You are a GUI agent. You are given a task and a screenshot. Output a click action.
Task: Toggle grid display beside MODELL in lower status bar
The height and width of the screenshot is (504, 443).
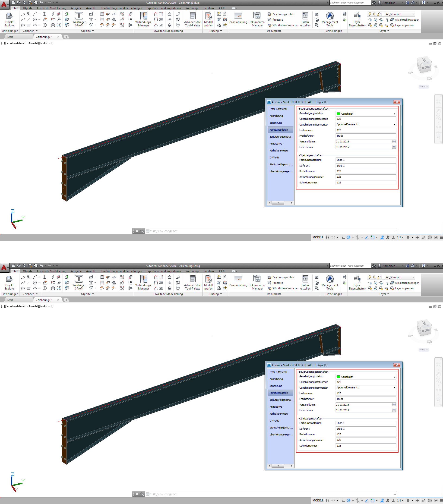(x=328, y=501)
